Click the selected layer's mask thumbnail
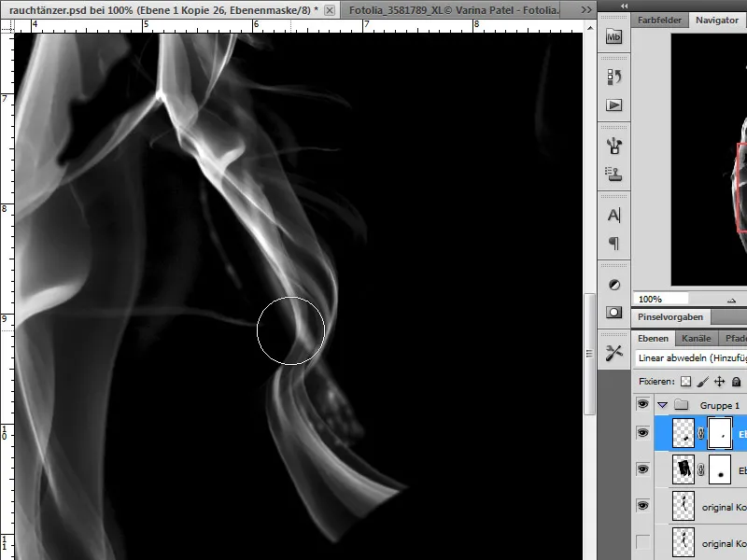 click(x=721, y=431)
